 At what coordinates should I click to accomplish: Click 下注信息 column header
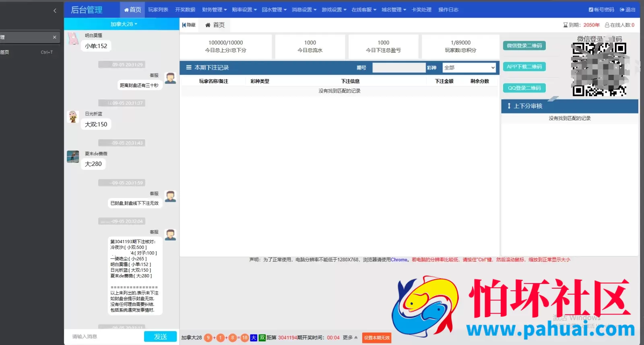pos(350,81)
